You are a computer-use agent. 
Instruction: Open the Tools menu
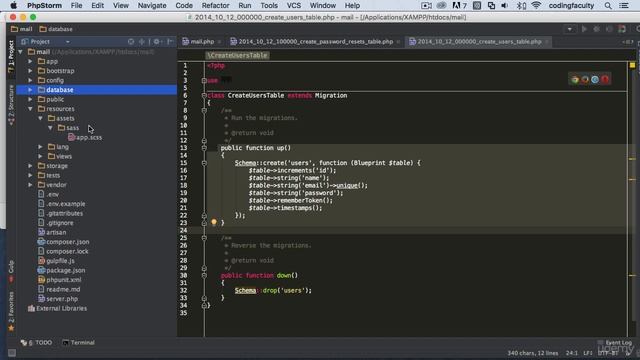269,6
